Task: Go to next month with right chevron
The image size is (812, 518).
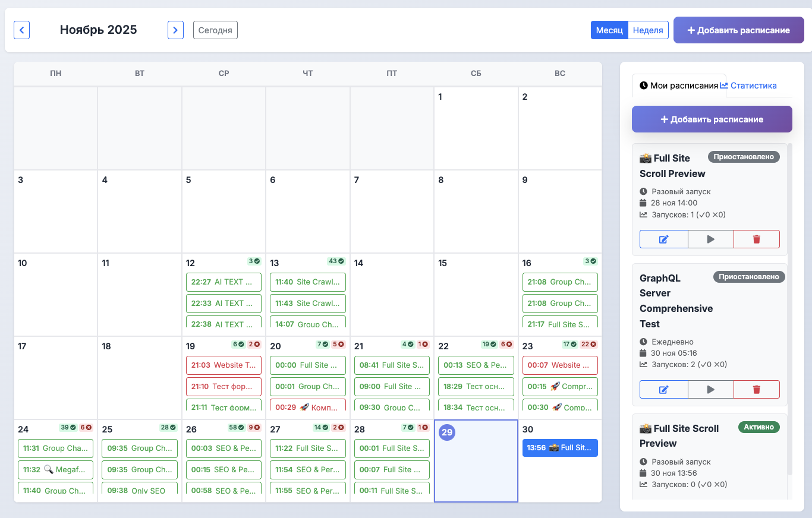Action: [175, 30]
